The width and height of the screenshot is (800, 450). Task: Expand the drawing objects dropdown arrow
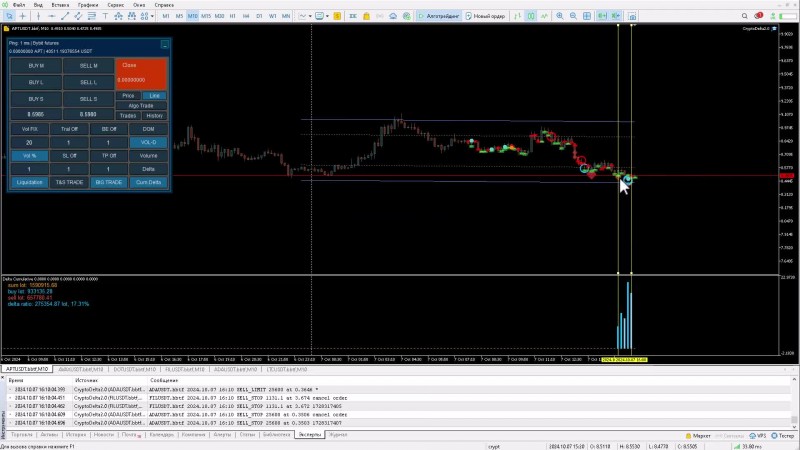pyautogui.click(x=152, y=16)
